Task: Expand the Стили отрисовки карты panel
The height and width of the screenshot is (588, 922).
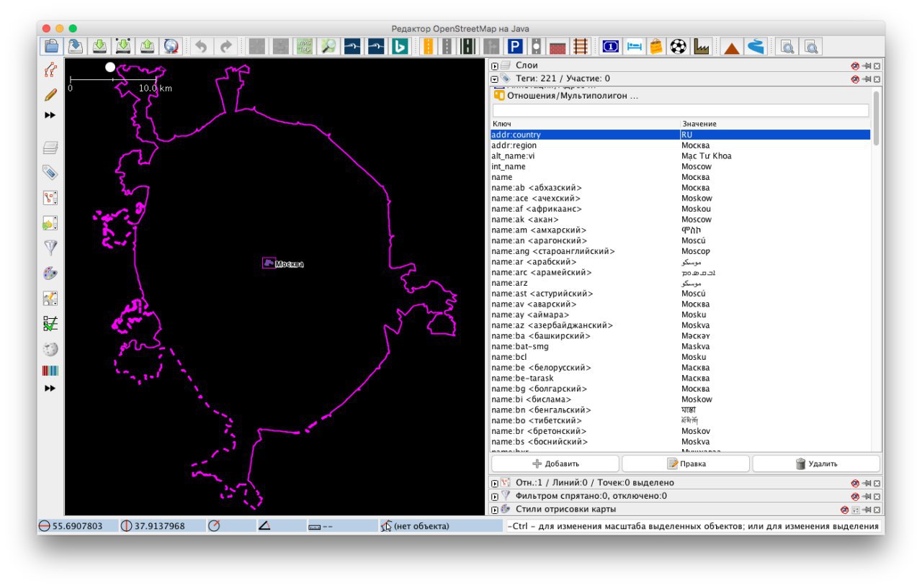Action: pos(495,510)
